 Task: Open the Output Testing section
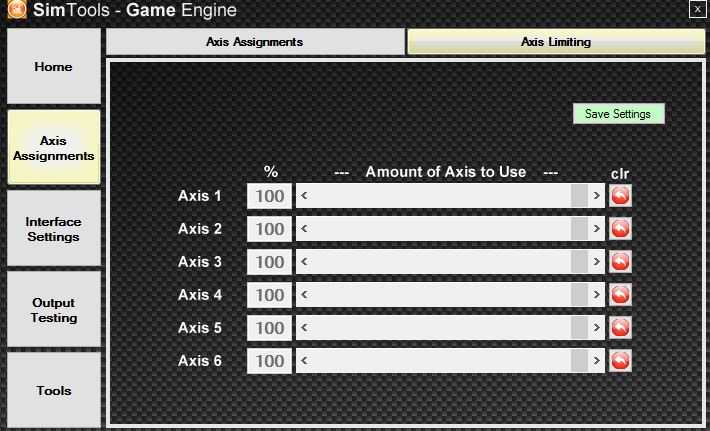(53, 310)
